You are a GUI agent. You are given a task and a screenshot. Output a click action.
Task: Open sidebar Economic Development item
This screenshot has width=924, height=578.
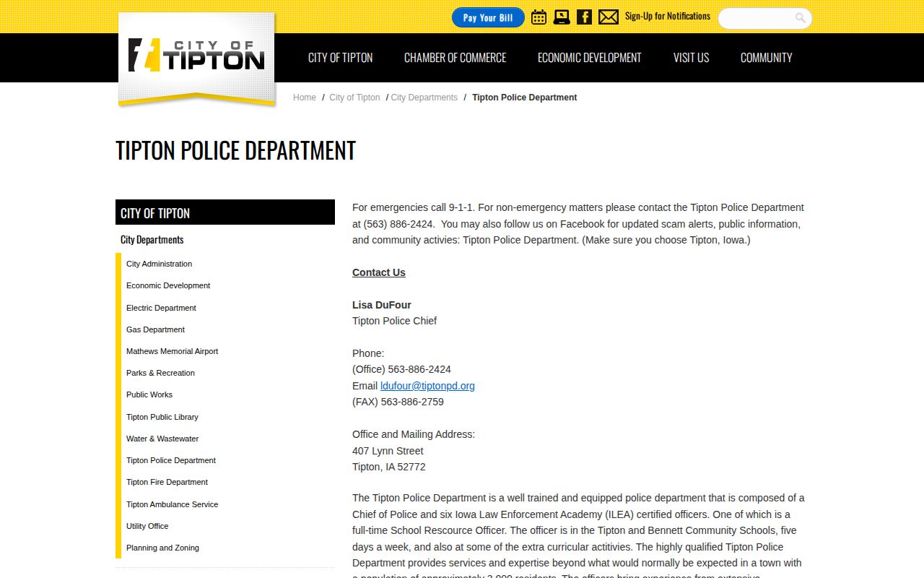pos(168,285)
